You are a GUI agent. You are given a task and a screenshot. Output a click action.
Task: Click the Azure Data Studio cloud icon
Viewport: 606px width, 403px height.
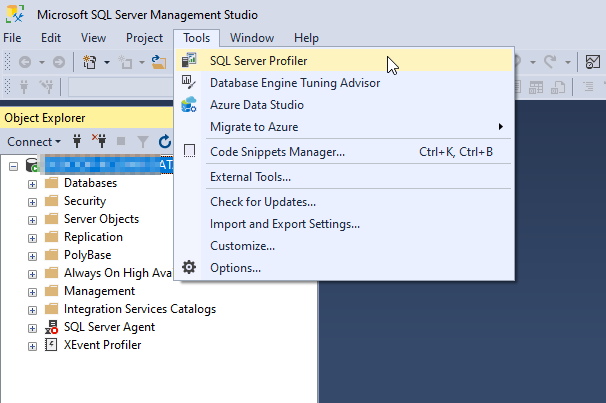[188, 105]
